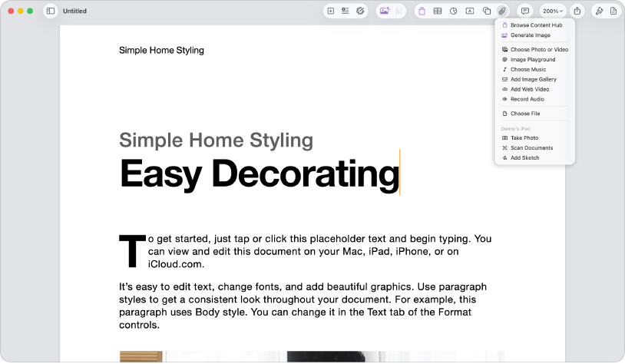Image resolution: width=625 pixels, height=364 pixels.
Task: Open the 200% zoom dropdown
Action: (553, 12)
